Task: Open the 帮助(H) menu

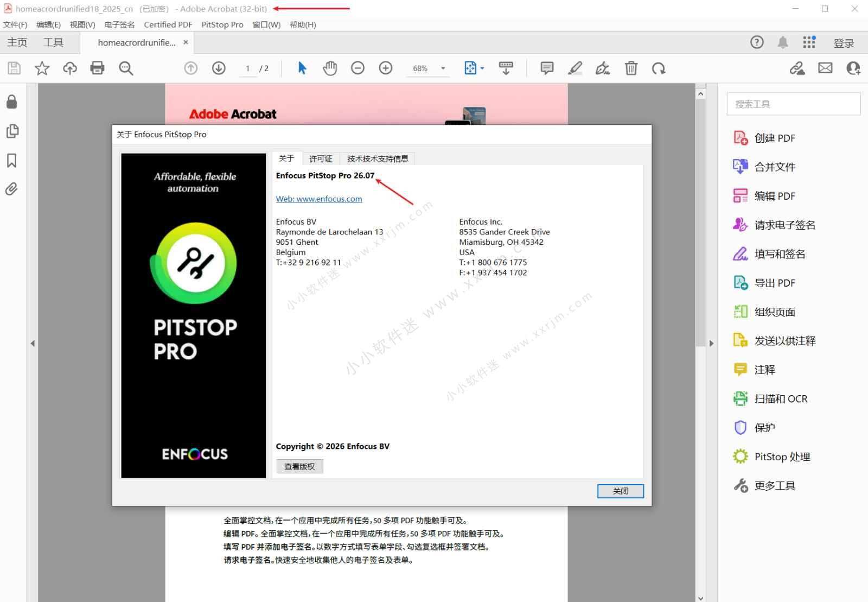Action: coord(303,24)
